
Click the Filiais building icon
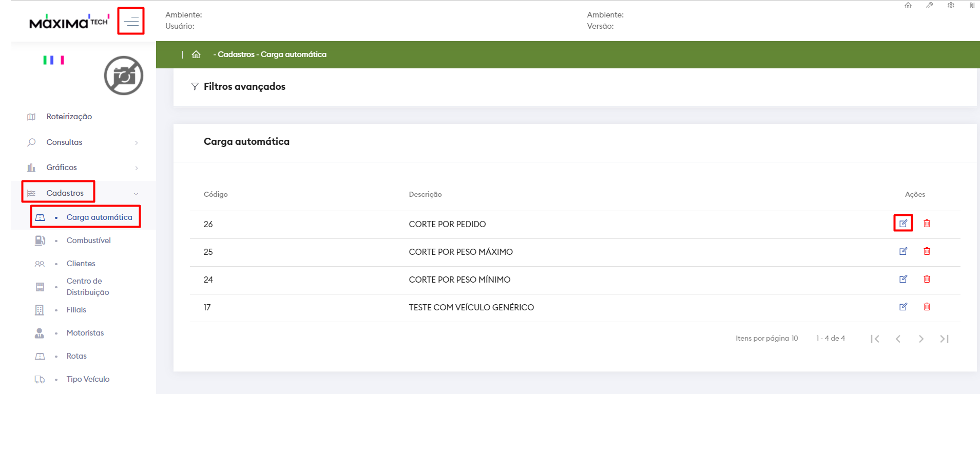tap(40, 310)
